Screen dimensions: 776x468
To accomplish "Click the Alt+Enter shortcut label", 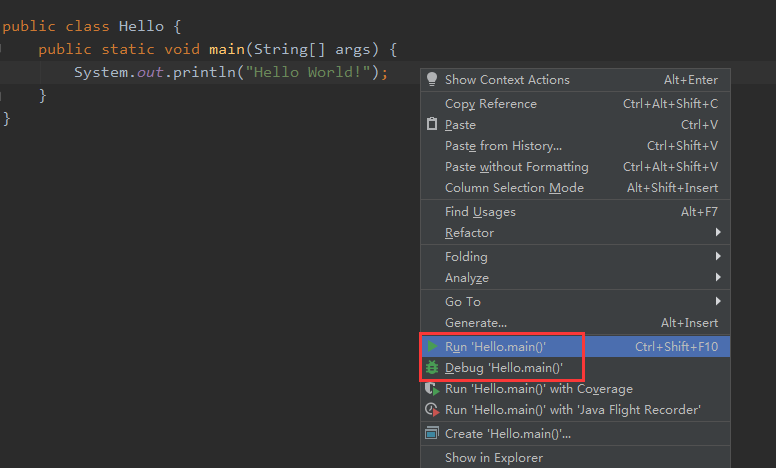I will [691, 80].
